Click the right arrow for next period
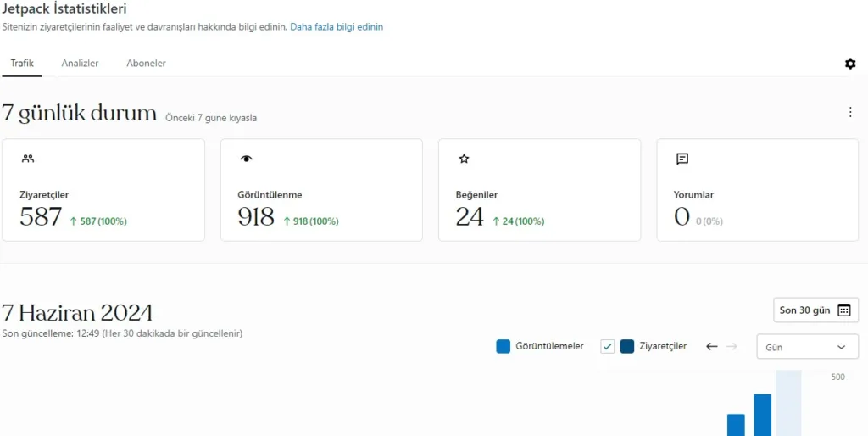The image size is (868, 436). pos(732,346)
